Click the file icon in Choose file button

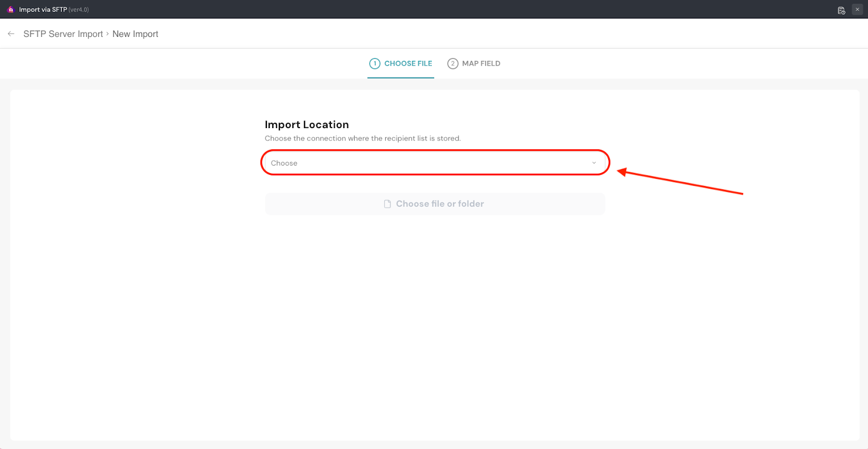[387, 204]
